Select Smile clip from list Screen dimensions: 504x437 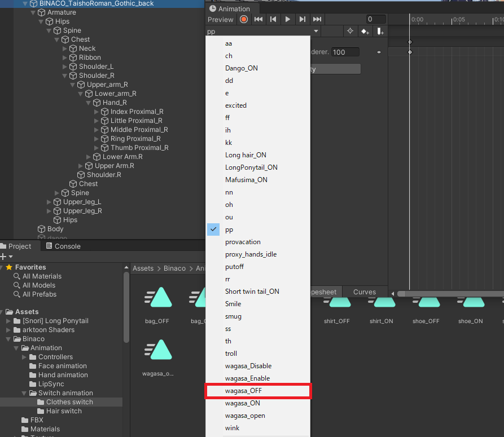[x=258, y=304]
